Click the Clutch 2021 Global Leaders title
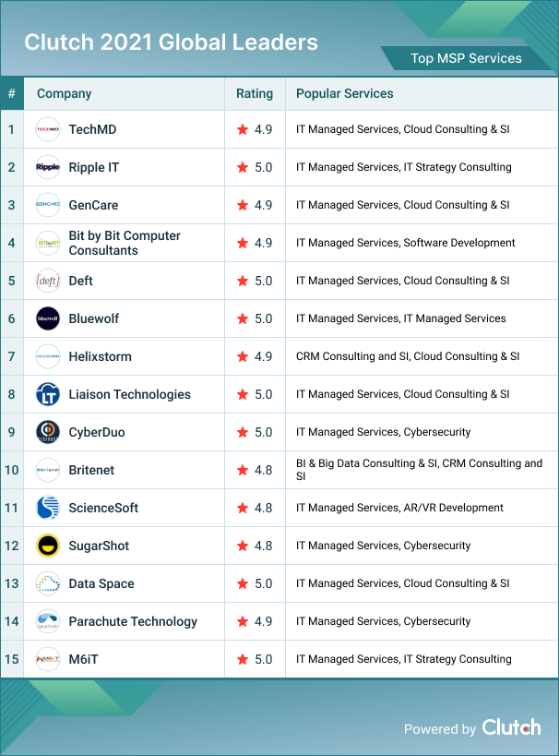Image resolution: width=559 pixels, height=756 pixels. (171, 42)
